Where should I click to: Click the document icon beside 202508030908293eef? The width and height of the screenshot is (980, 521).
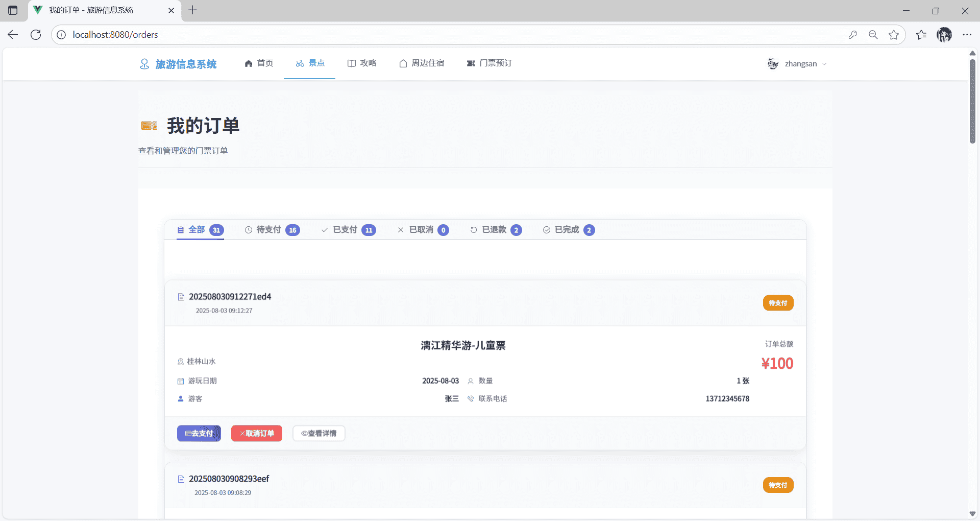[181, 479]
